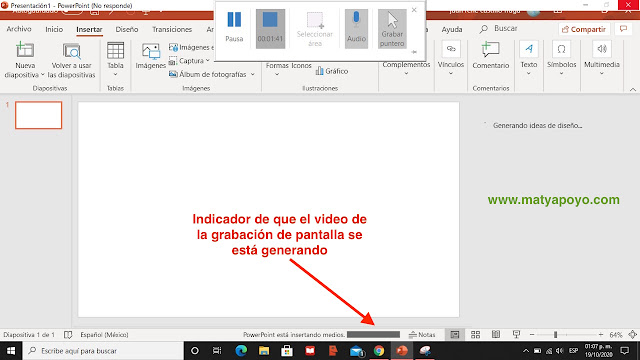This screenshot has width=640, height=360.
Task: Open Microsoft Store from taskbar
Action: (x=287, y=351)
